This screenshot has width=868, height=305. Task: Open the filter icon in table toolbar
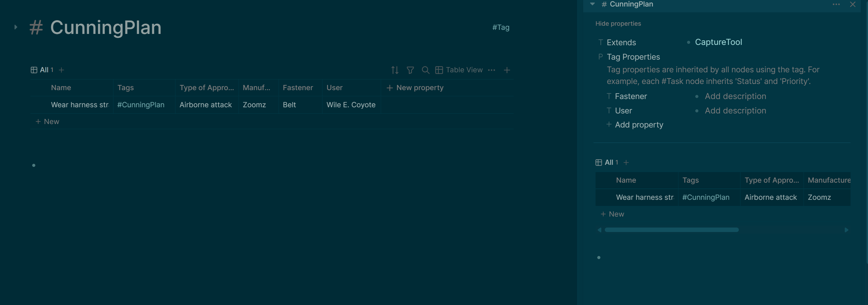click(x=410, y=70)
